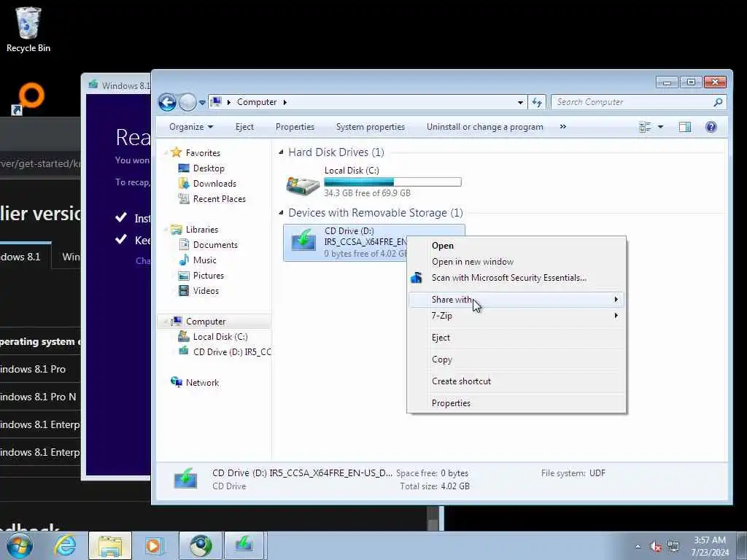Choose Create shortcut from context menu

[516, 381]
